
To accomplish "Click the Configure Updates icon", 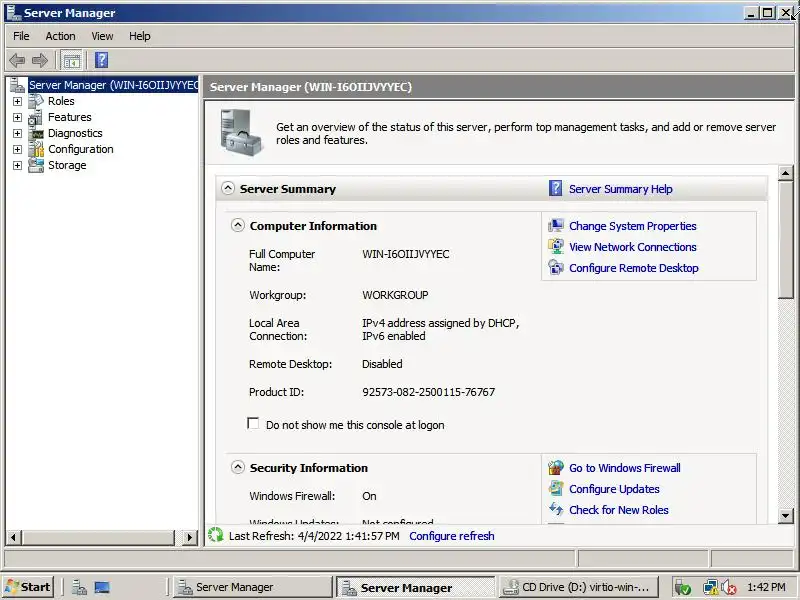I will click(556, 489).
